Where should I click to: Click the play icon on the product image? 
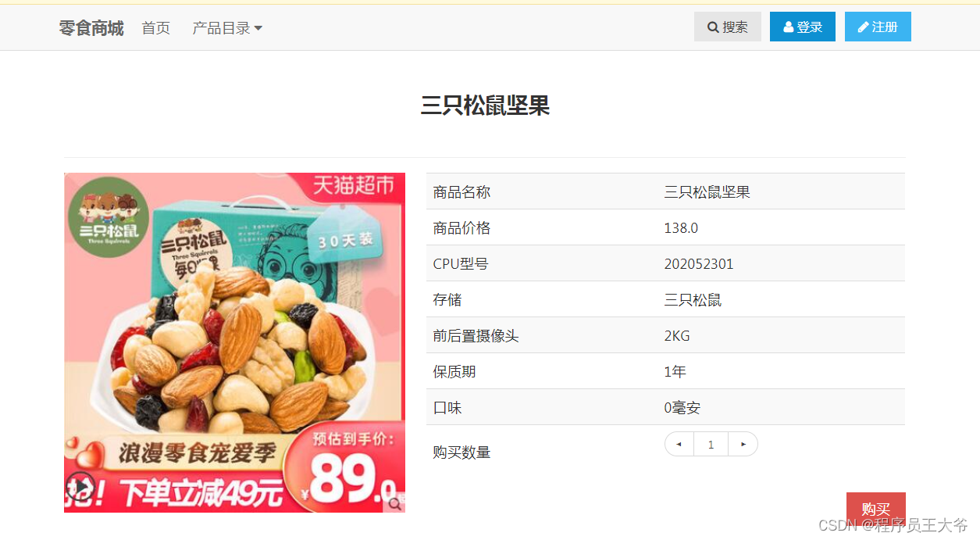click(x=80, y=485)
